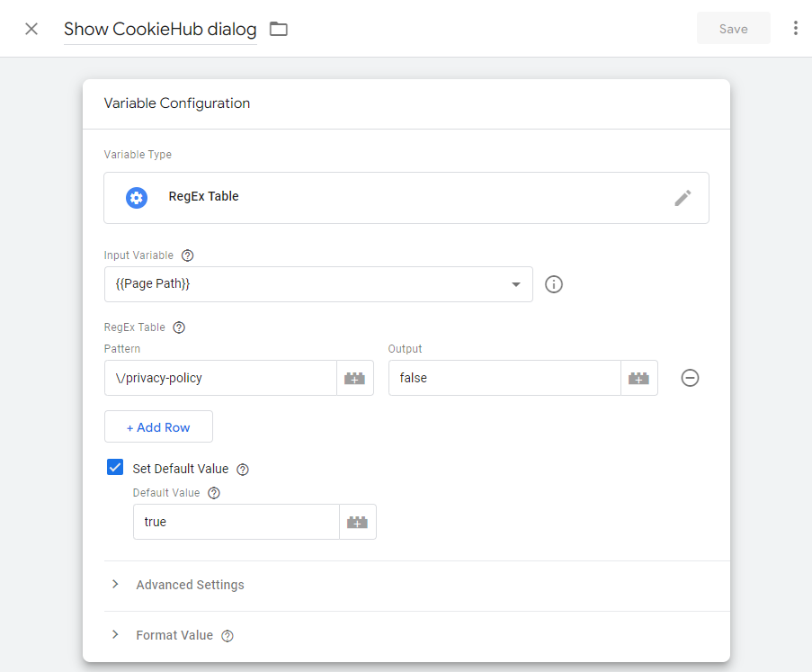Open the three-dot overflow menu
Image resolution: width=812 pixels, height=672 pixels.
coord(796,28)
